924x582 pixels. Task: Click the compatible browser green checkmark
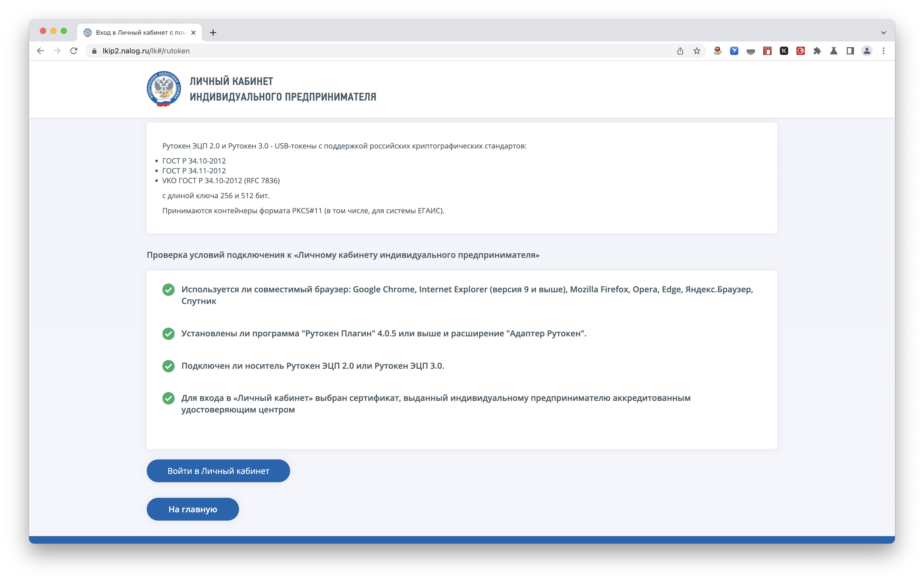[168, 290]
